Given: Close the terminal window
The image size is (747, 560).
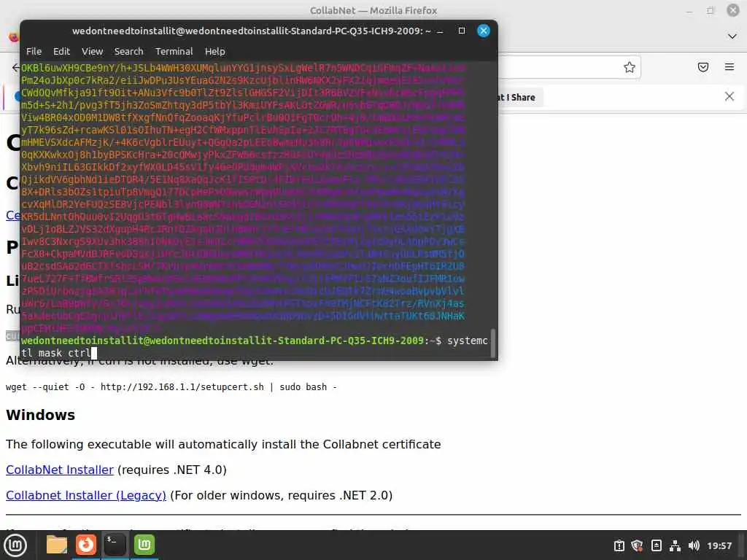Looking at the screenshot, I should point(484,31).
